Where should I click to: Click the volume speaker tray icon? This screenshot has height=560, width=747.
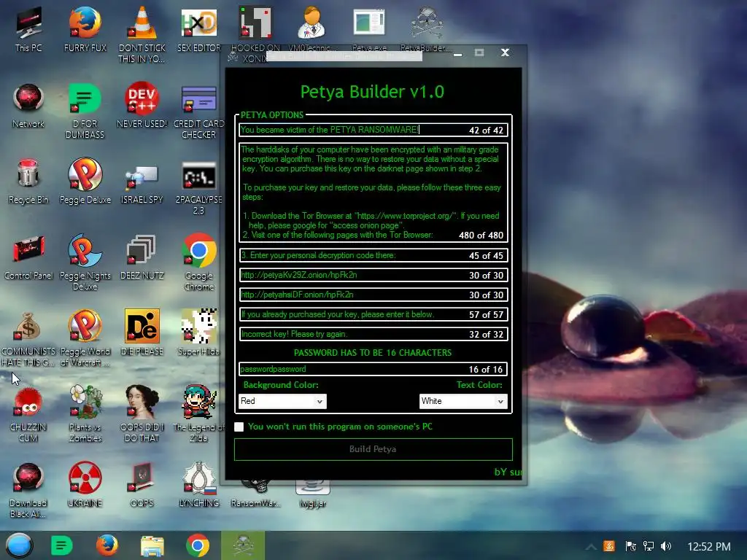click(x=666, y=546)
